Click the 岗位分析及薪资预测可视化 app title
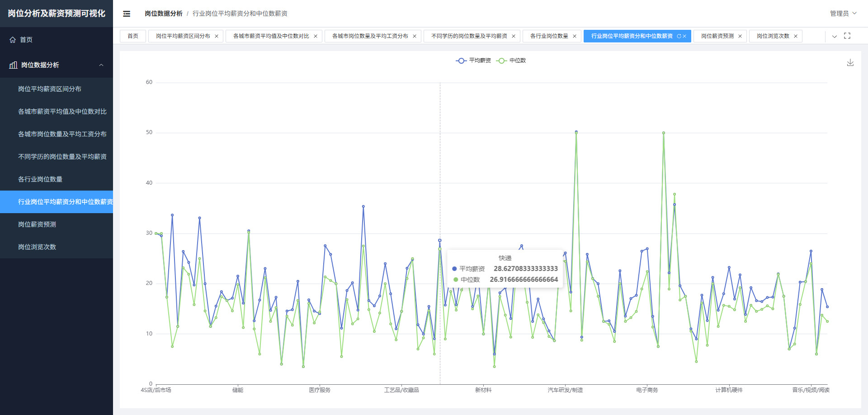 (x=57, y=14)
